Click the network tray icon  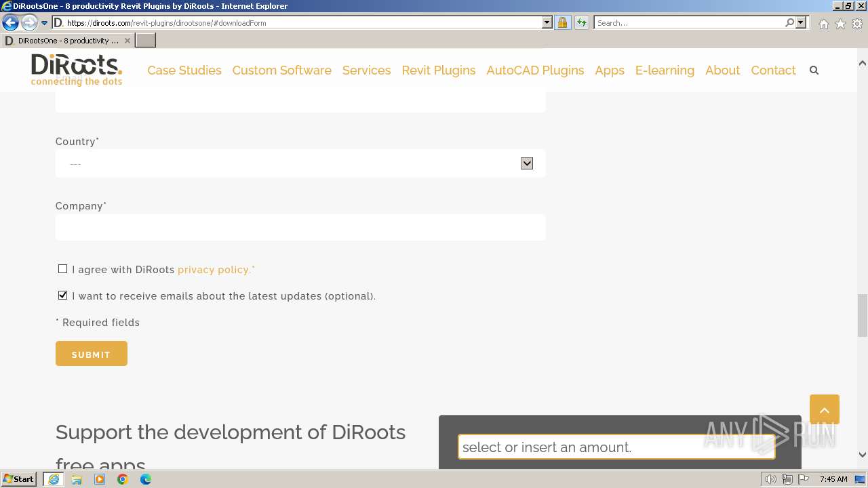point(787,479)
